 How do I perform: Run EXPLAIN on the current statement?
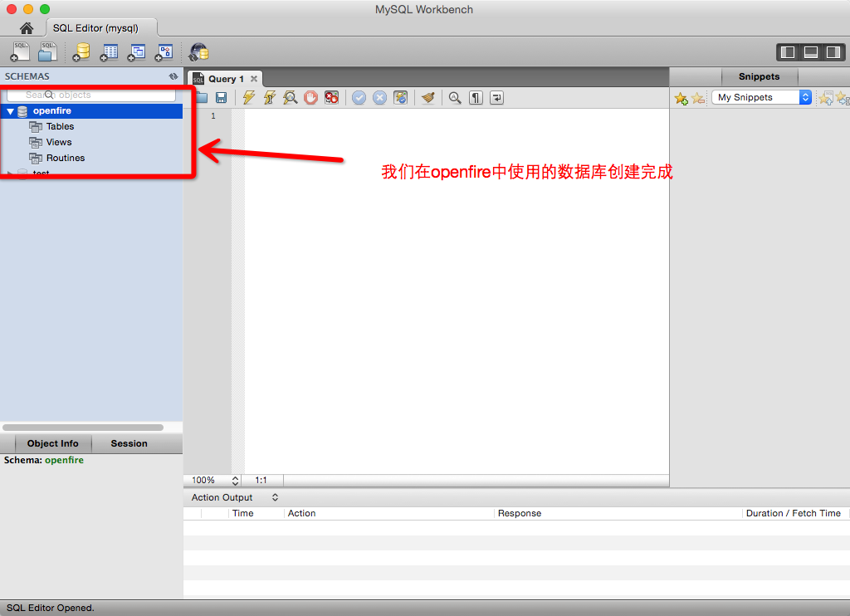[x=290, y=98]
